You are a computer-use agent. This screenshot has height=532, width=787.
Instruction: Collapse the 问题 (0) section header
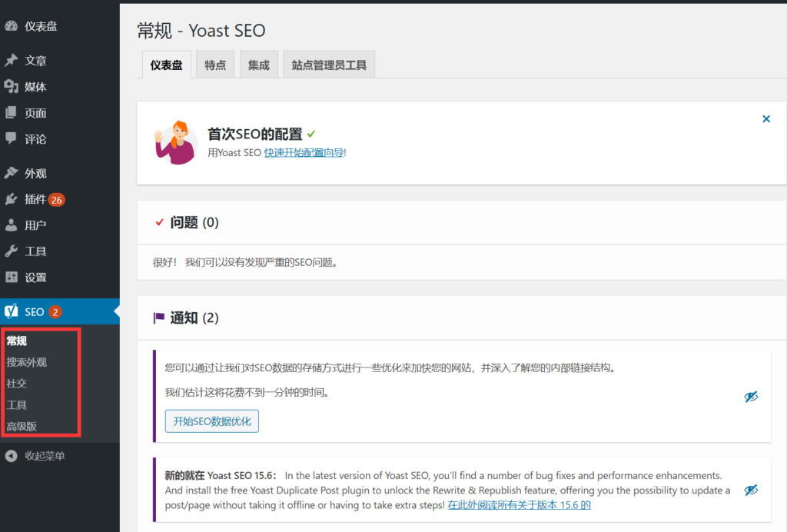(462, 222)
